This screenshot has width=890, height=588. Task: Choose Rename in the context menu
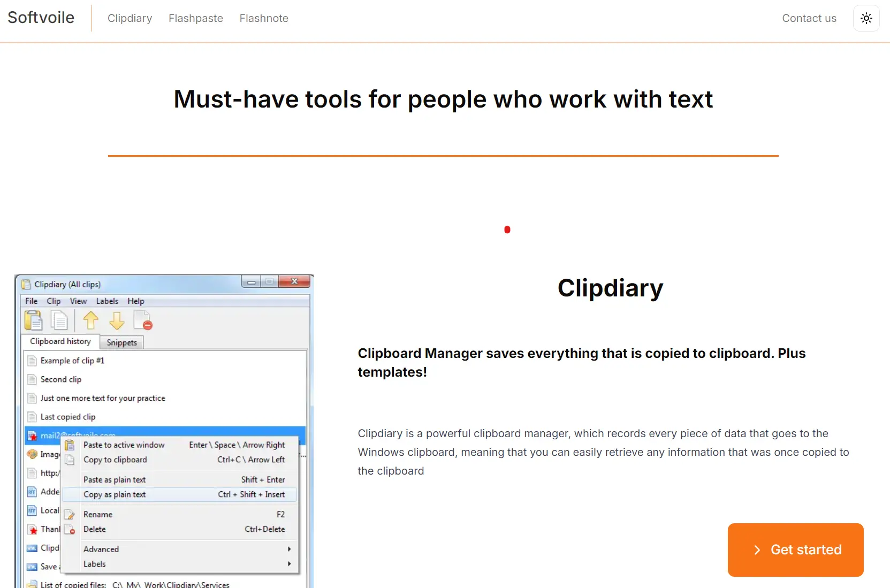click(x=180, y=515)
